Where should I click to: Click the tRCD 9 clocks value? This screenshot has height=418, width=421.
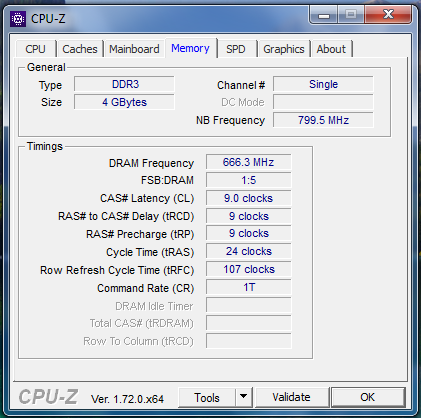click(x=249, y=216)
